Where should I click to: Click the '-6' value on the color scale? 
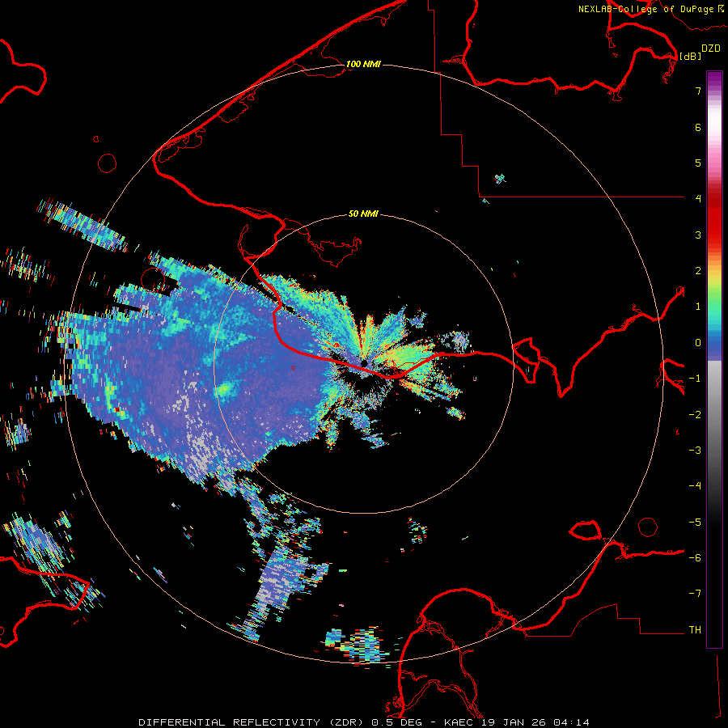[695, 558]
